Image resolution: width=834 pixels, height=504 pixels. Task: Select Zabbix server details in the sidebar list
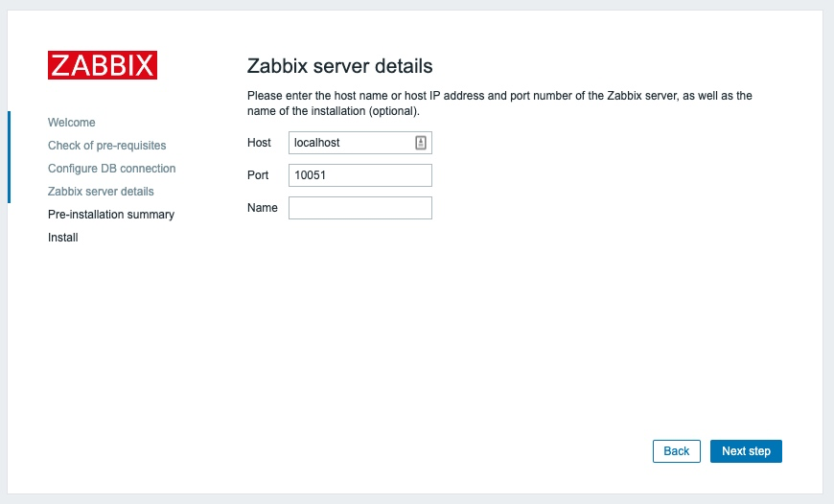coord(101,192)
